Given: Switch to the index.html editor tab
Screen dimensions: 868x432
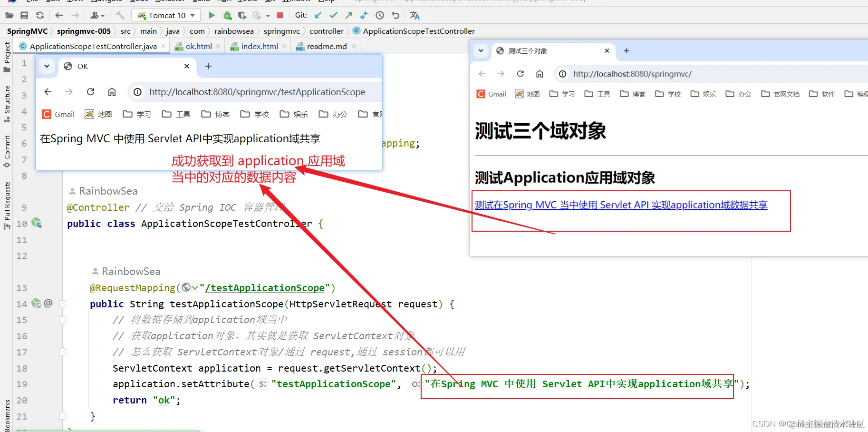Looking at the screenshot, I should pos(259,46).
